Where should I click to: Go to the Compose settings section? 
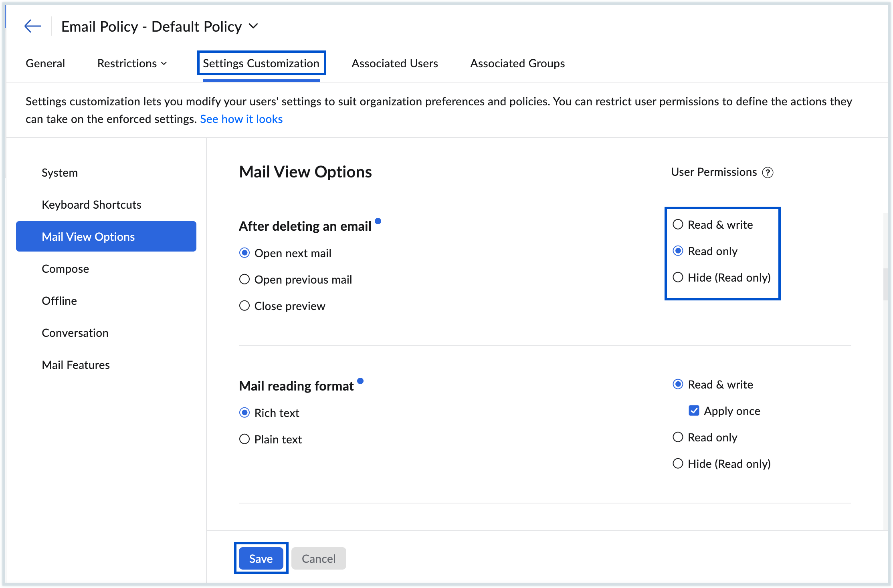(65, 269)
